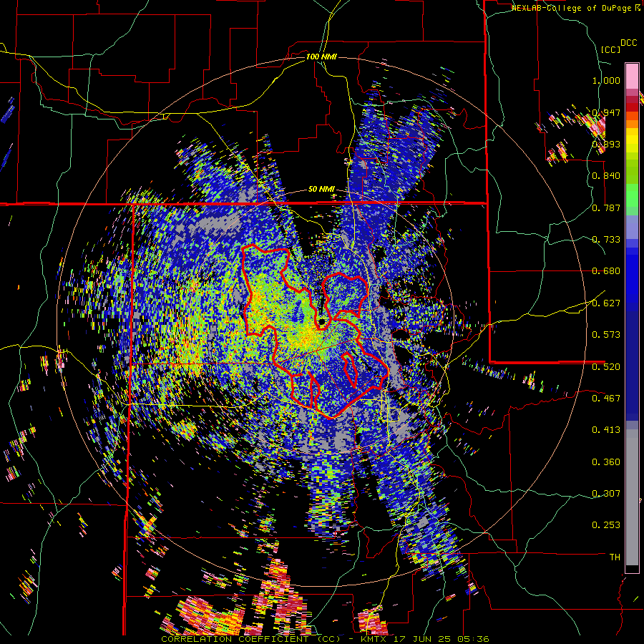The image size is (644, 644).
Task: Click the 0.360 legend value
Action: [x=606, y=462]
